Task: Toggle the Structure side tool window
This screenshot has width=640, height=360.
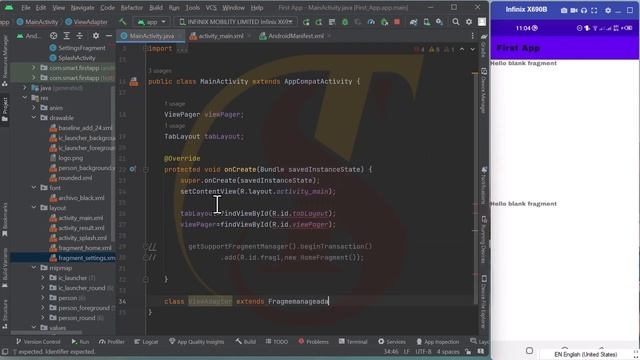Action: click(5, 314)
